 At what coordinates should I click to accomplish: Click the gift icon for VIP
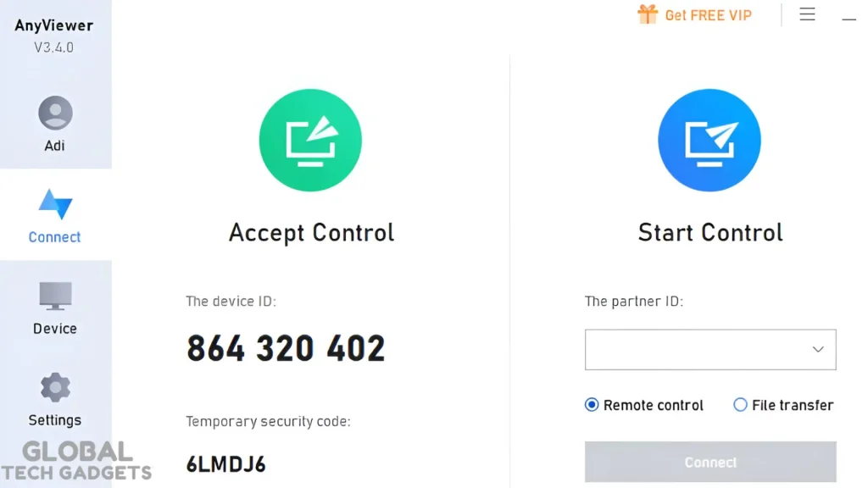648,14
